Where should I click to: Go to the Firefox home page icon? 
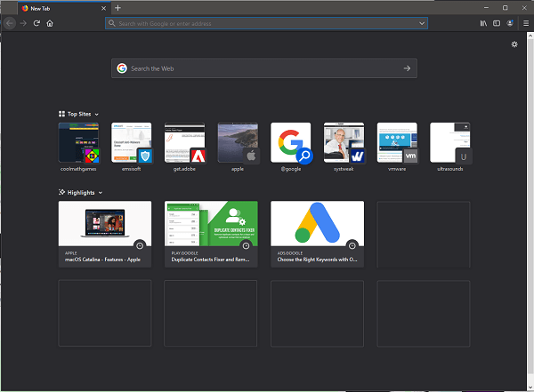click(50, 23)
